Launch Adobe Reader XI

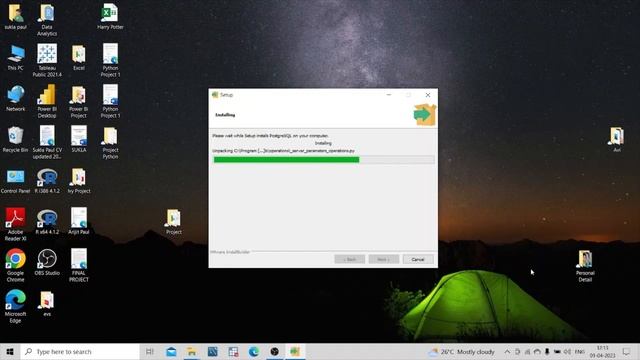(x=16, y=224)
